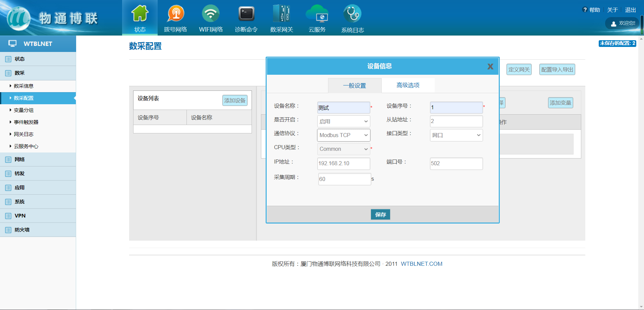Open the WIFI网络 icon
The image size is (644, 310).
(x=211, y=13)
